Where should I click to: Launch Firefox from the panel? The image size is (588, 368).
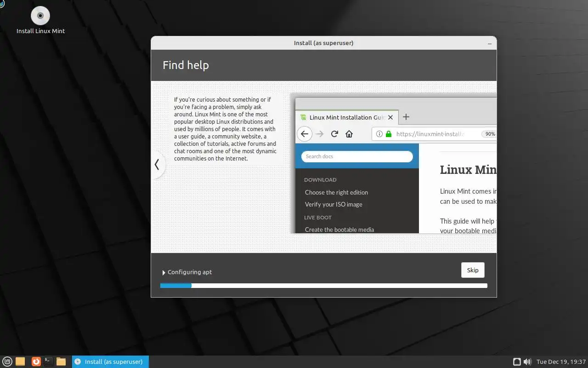pos(36,362)
